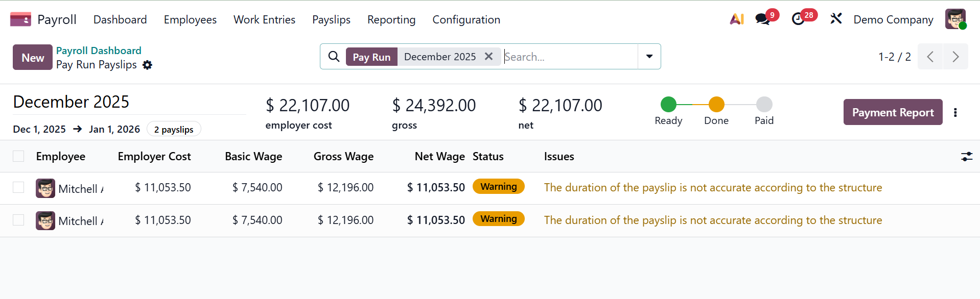Image resolution: width=980 pixels, height=299 pixels.
Task: Follow the Payroll Dashboard breadcrumb link
Action: click(99, 51)
